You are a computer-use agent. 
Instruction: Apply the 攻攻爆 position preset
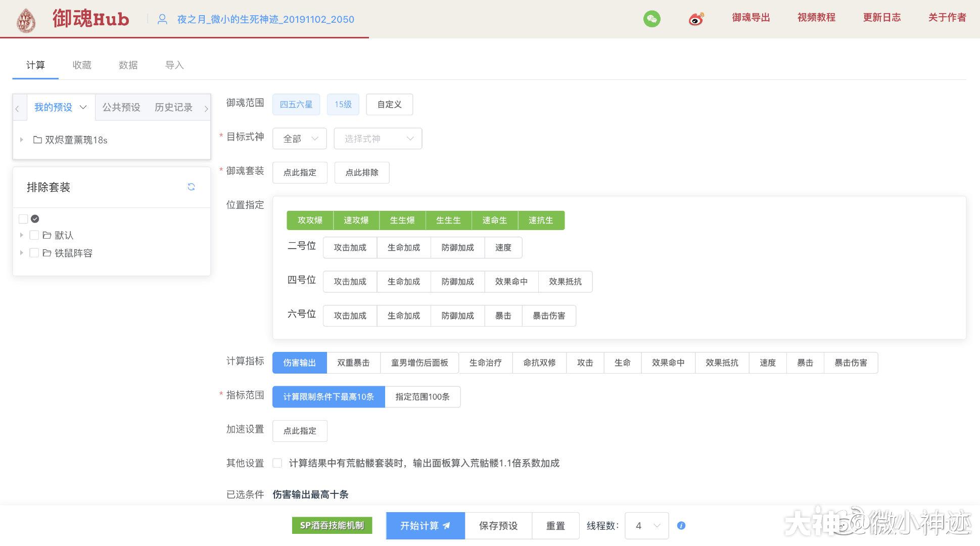(310, 220)
